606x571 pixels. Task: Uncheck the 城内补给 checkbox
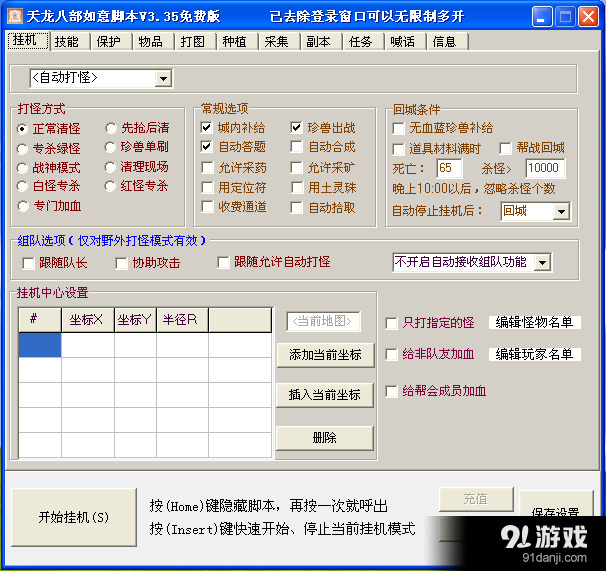(207, 128)
